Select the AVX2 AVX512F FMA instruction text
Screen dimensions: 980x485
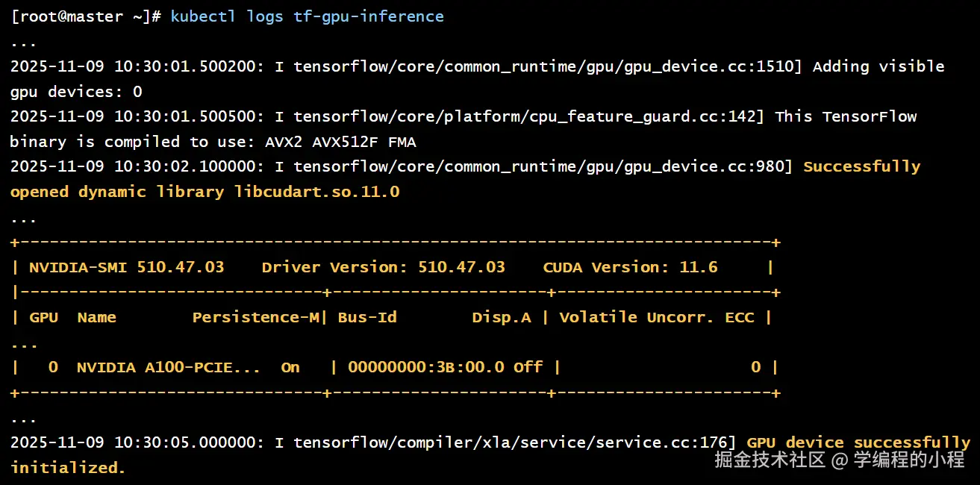tap(340, 142)
